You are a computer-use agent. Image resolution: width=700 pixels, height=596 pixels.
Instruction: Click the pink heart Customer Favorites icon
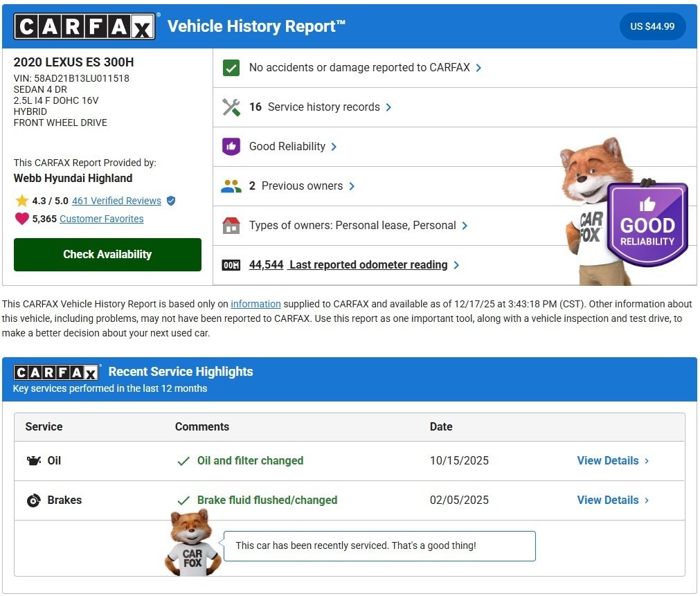tap(22, 219)
